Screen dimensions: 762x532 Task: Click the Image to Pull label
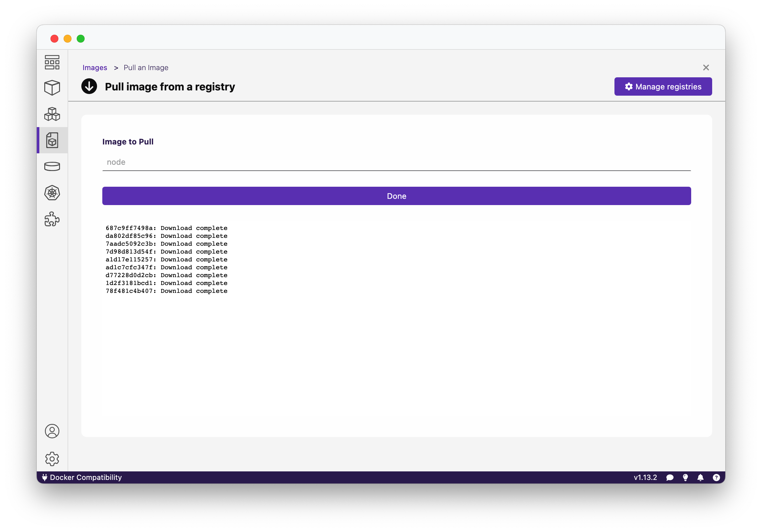pyautogui.click(x=128, y=142)
